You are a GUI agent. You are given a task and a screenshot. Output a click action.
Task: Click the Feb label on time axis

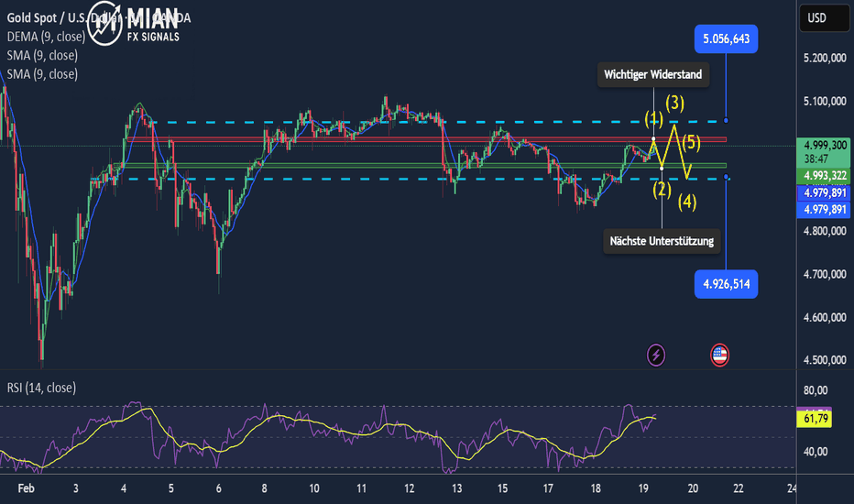(x=27, y=488)
